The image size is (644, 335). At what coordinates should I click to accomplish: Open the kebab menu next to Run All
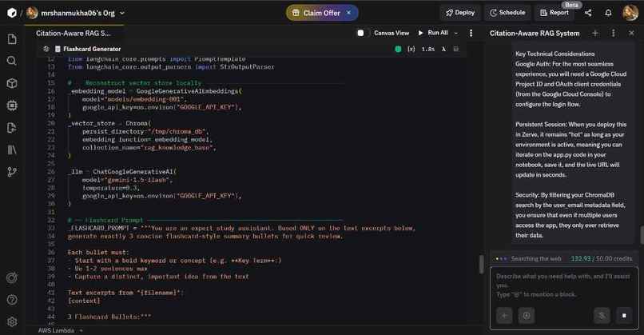point(471,33)
